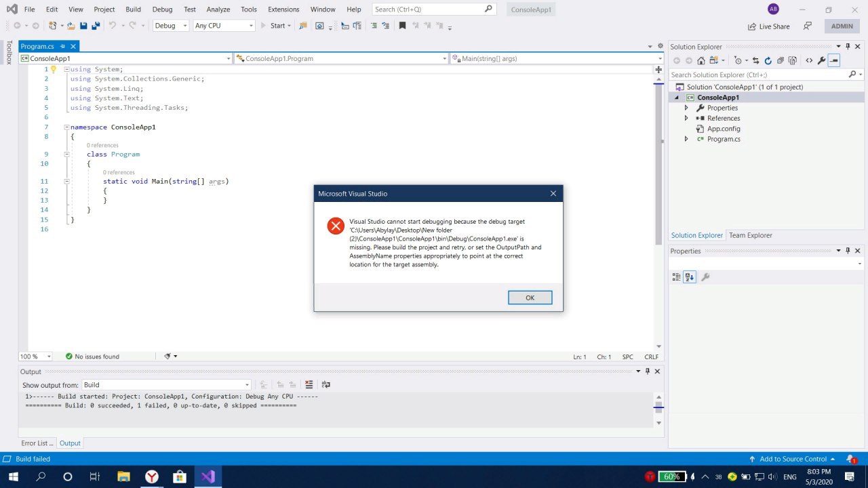Image resolution: width=868 pixels, height=488 pixels.
Task: Toggle Auto Hide pin on Properties panel
Action: point(848,251)
